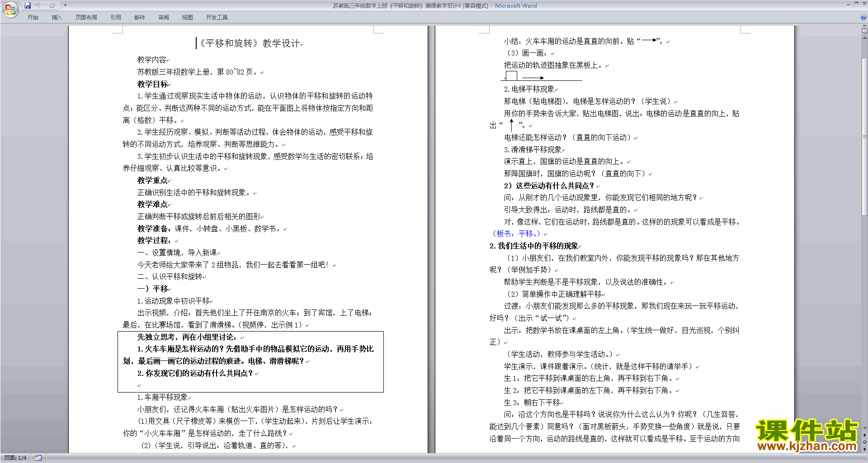868x463 pixels.
Task: Restore down the Word window
Action: click(856, 4)
